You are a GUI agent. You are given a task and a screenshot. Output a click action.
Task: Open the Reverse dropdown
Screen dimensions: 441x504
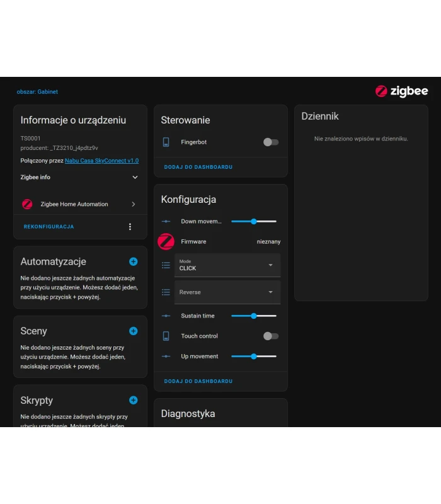(x=227, y=292)
